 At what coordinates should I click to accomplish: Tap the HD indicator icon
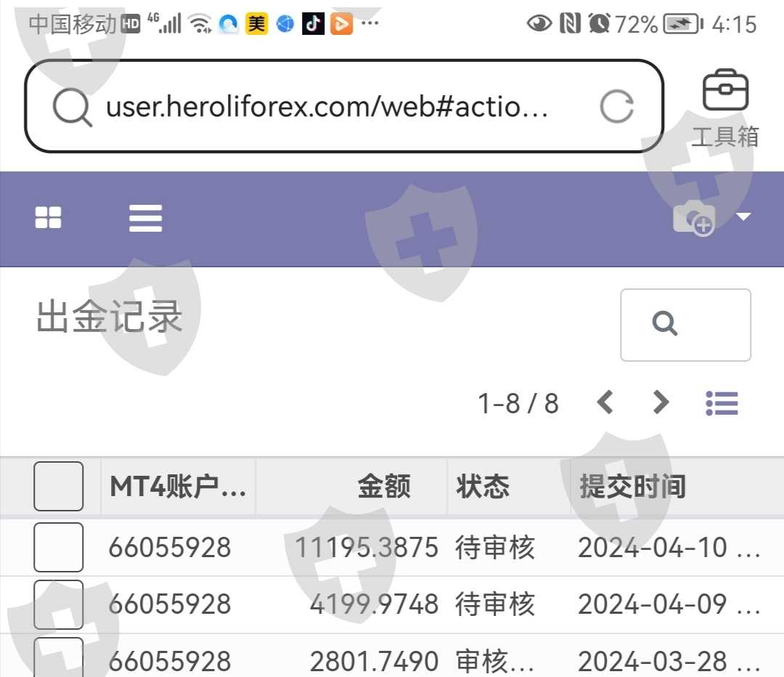[131, 24]
